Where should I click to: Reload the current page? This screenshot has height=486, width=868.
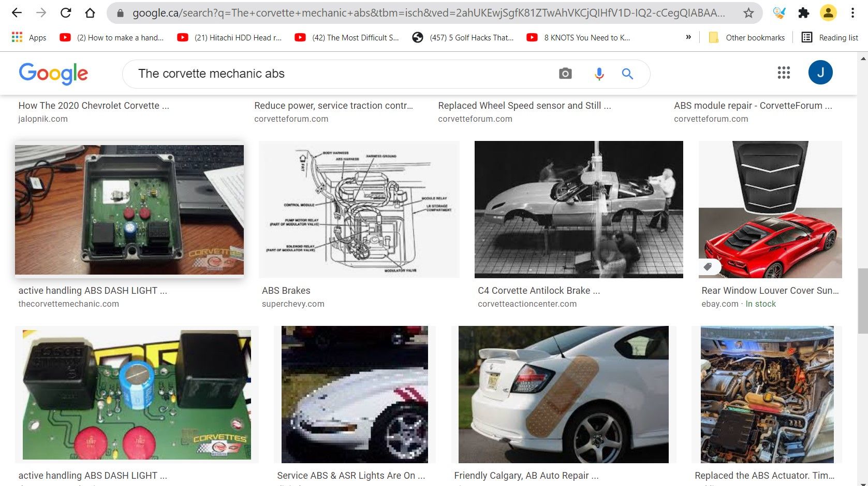(66, 13)
